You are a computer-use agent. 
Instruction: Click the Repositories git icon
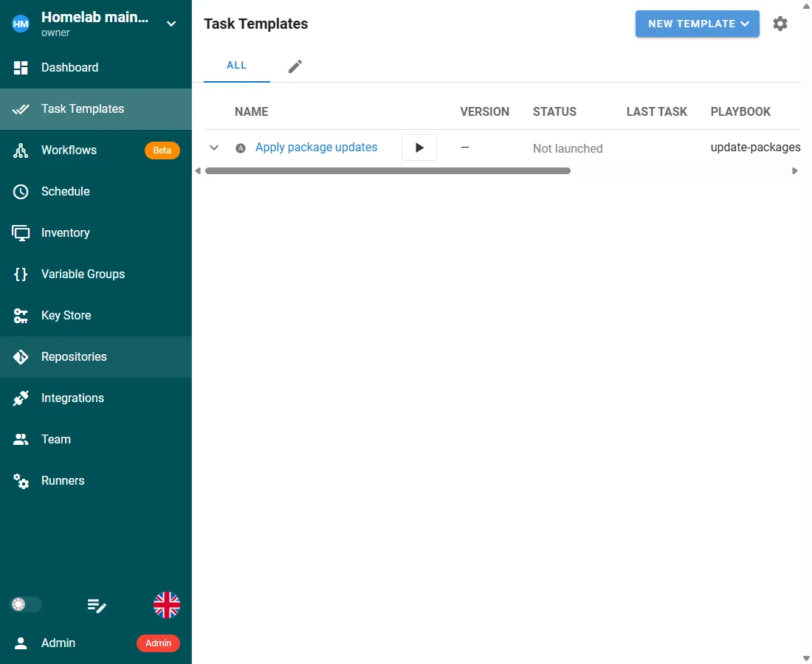(21, 357)
